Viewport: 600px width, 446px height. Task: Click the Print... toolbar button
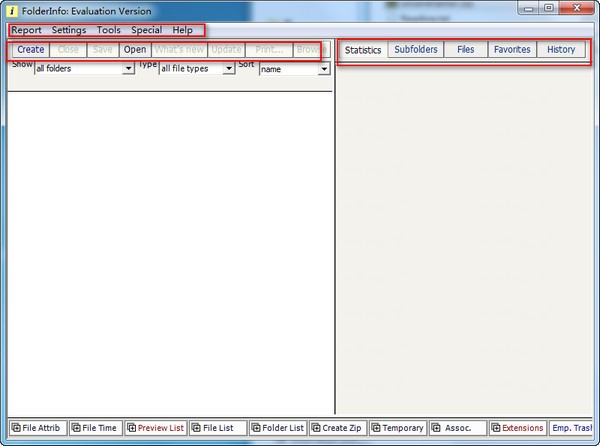click(269, 50)
